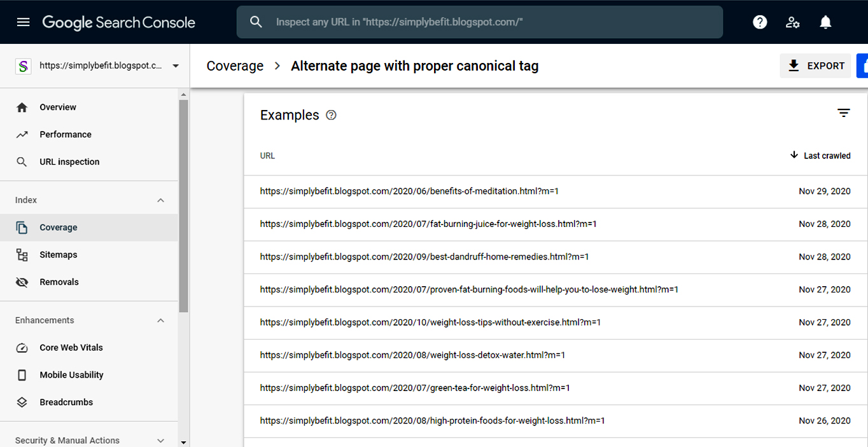The height and width of the screenshot is (447, 868).
Task: Go to URL inspection
Action: (x=89, y=162)
